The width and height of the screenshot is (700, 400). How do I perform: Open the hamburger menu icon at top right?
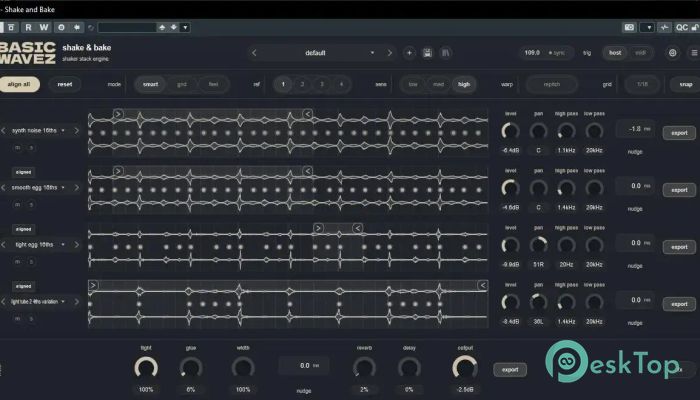694,53
